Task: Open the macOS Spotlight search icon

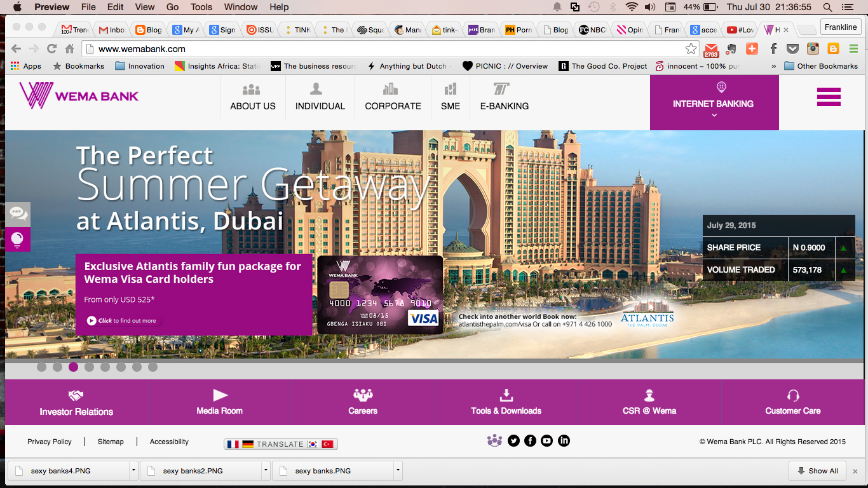Action: click(827, 7)
